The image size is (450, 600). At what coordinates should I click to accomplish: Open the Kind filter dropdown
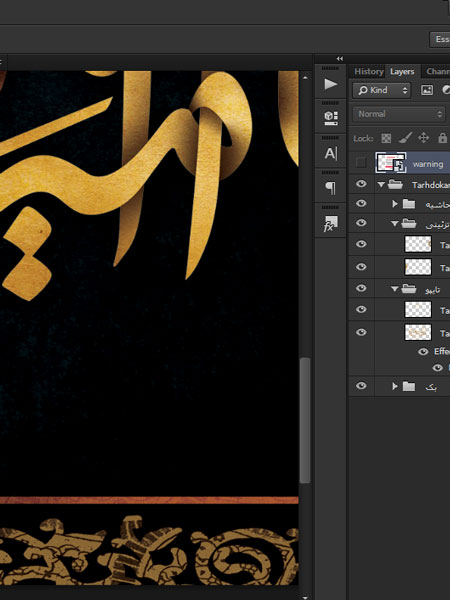click(x=382, y=90)
